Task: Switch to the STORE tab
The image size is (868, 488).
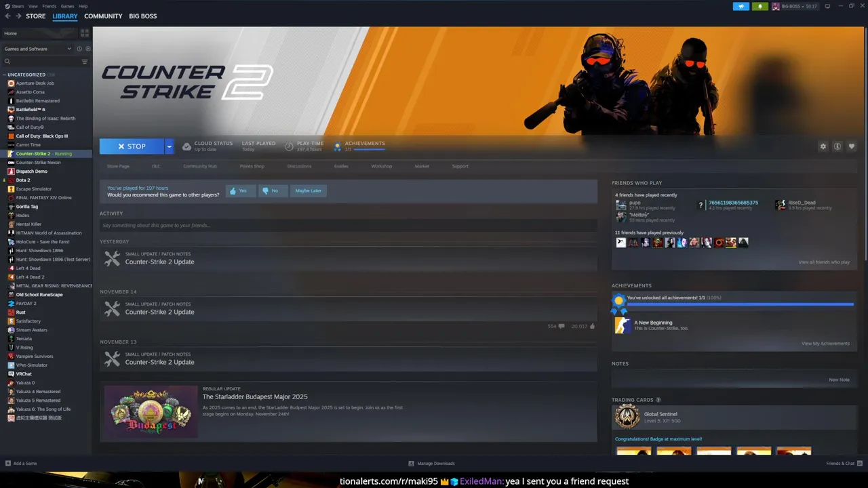Action: click(36, 16)
